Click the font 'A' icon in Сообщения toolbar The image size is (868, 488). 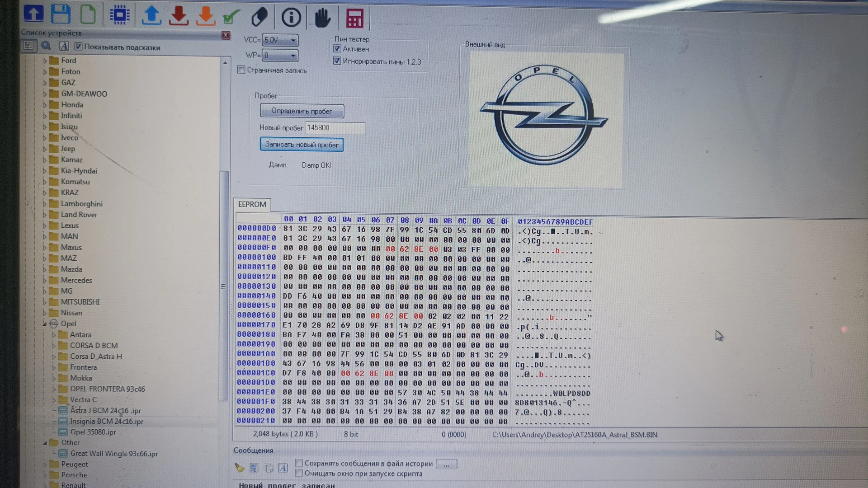pyautogui.click(x=283, y=468)
